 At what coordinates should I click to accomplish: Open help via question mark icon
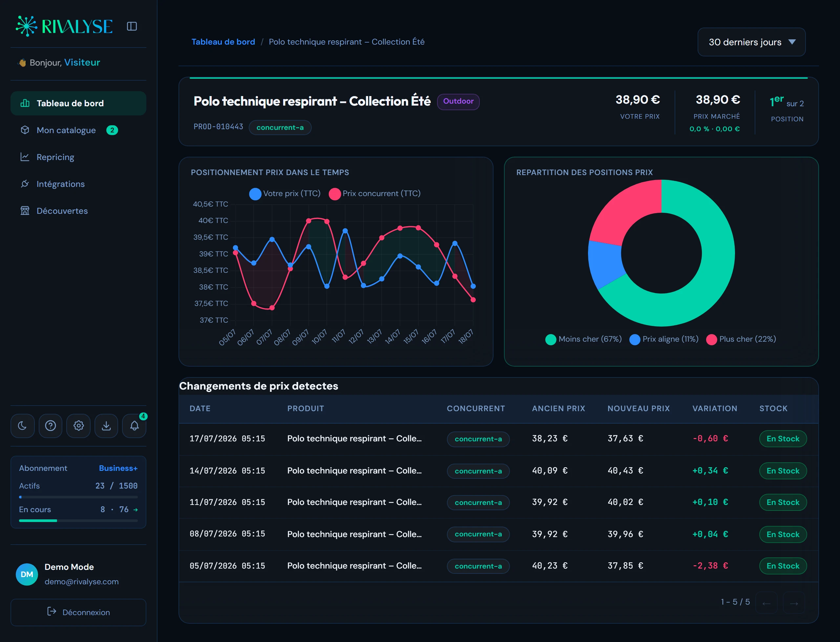[x=51, y=425]
